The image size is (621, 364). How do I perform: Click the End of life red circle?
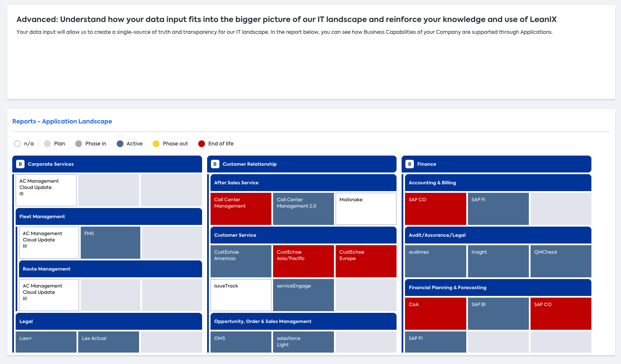click(202, 144)
